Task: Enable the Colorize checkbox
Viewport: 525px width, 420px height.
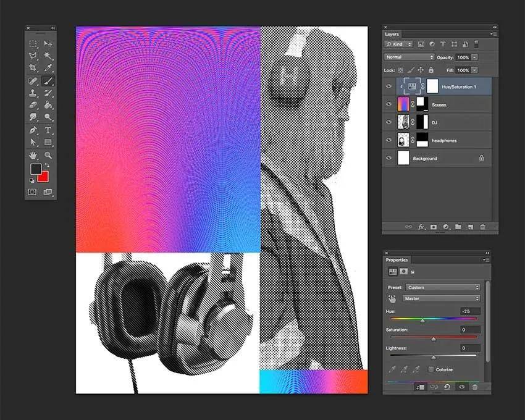Action: [x=431, y=369]
